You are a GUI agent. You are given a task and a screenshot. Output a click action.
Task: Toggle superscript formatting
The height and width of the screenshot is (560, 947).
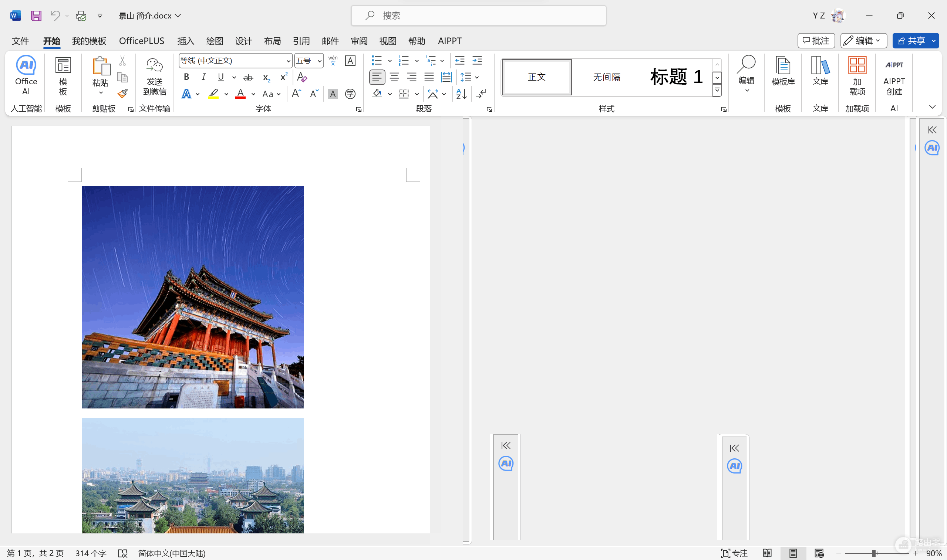[x=284, y=77]
